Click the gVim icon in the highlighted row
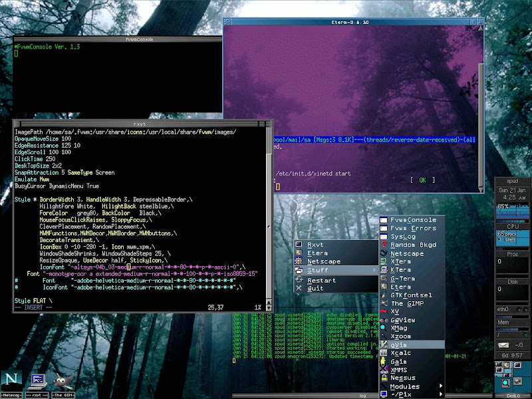532x399 pixels. click(384, 344)
